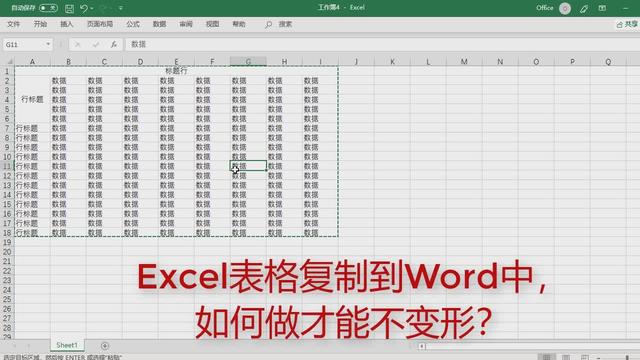Switch to the 数据 ribbon tab
The height and width of the screenshot is (360, 640).
click(x=159, y=24)
